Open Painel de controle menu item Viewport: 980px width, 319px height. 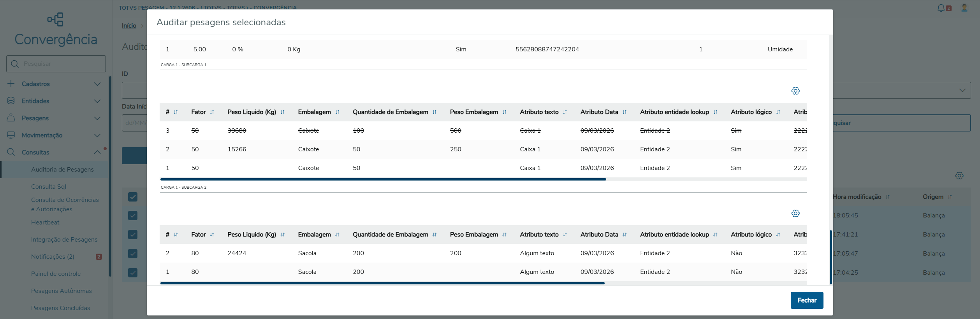coord(56,274)
